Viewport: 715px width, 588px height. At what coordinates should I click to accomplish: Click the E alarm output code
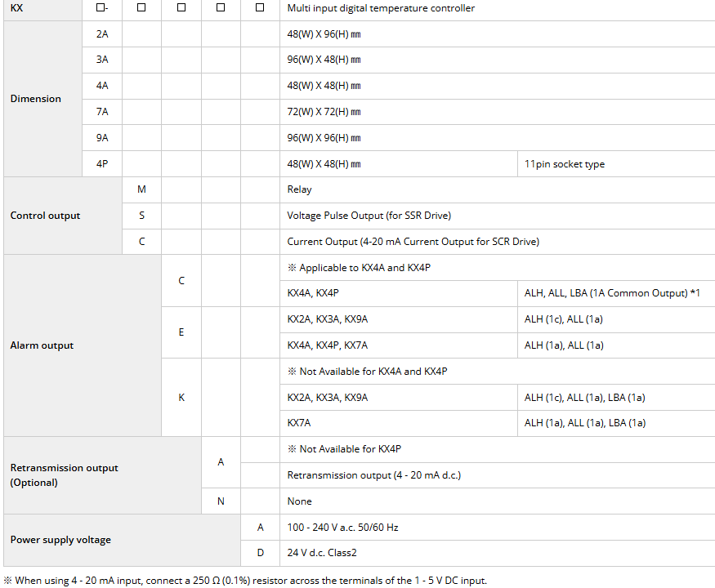181,332
